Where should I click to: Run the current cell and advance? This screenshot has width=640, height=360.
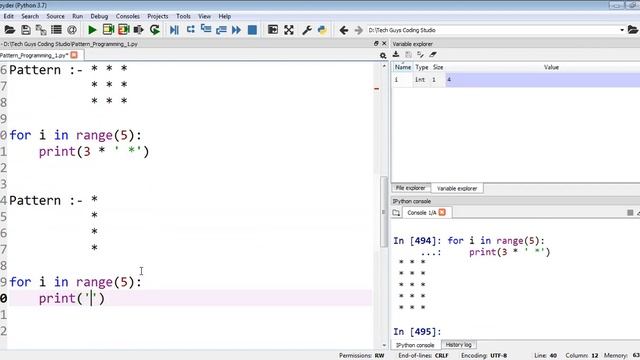click(x=123, y=30)
